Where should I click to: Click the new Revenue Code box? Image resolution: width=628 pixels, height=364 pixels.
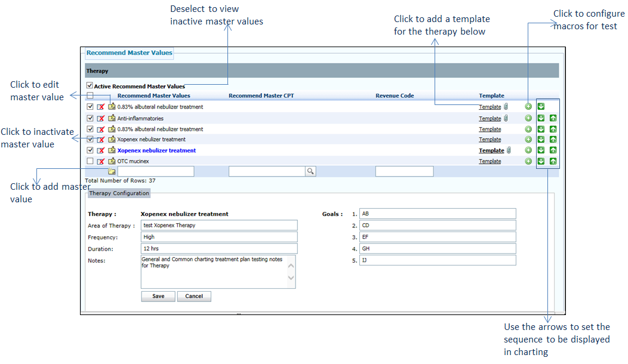pyautogui.click(x=405, y=171)
